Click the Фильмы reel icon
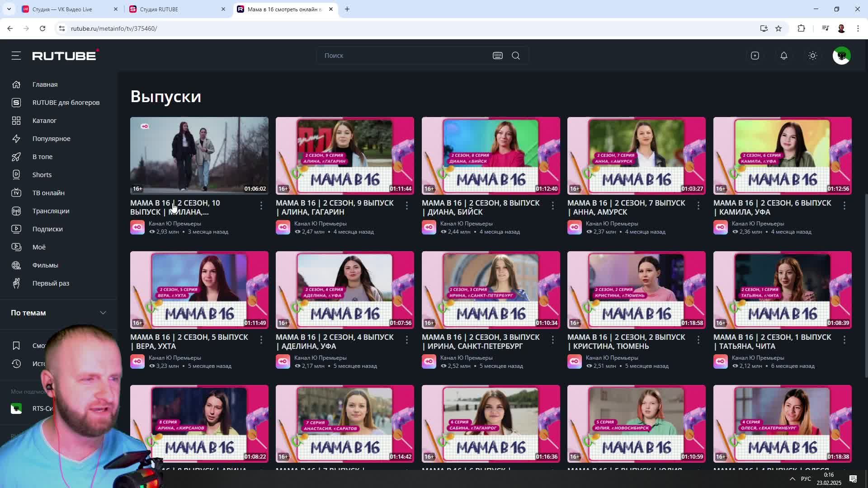Screen dimensions: 868x488 [x=16, y=265]
